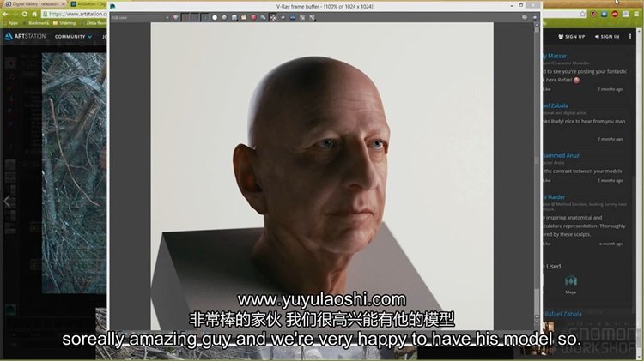Open the Zelda bookmark in bookmarks bar
The image size is (644, 361).
[94, 23]
